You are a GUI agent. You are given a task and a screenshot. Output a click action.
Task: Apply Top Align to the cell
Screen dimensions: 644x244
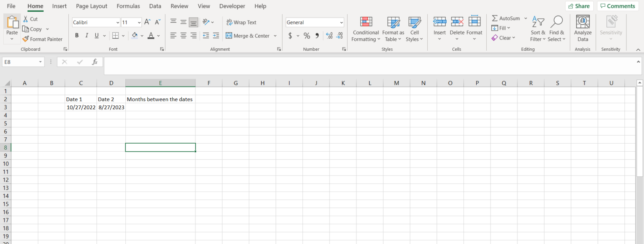point(173,22)
